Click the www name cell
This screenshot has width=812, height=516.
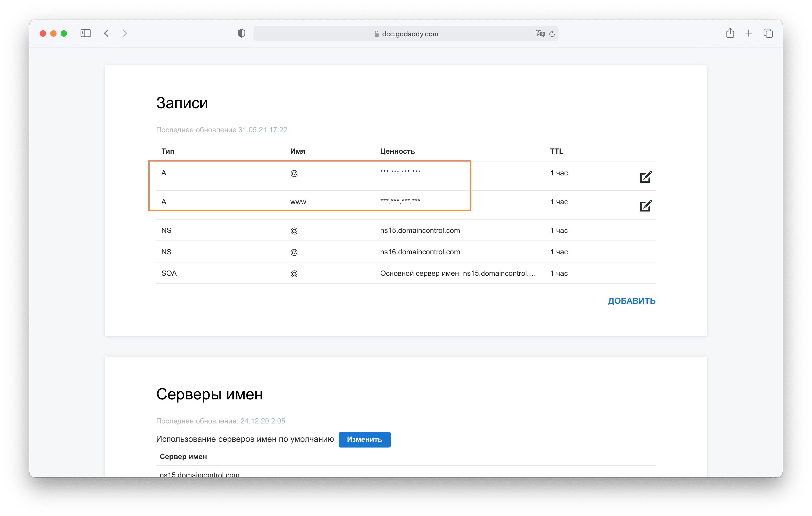tap(298, 202)
